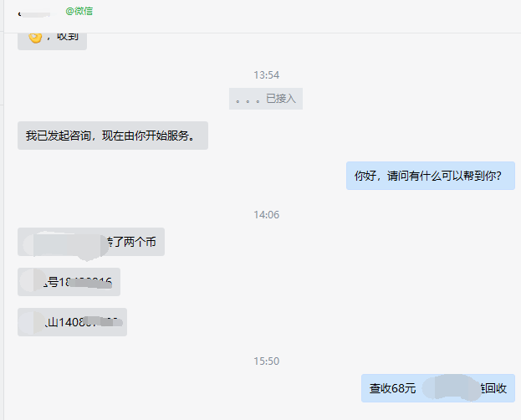Click the 15:50 timestamp
The image size is (521, 420).
point(266,361)
